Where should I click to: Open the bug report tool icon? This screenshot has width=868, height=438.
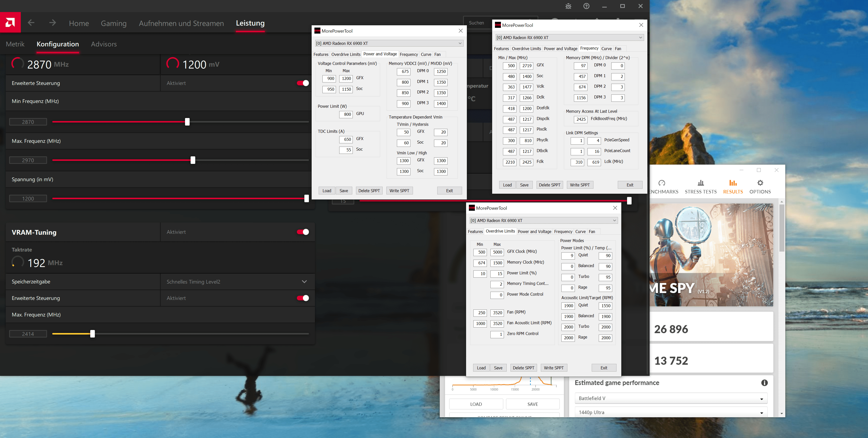click(x=568, y=6)
